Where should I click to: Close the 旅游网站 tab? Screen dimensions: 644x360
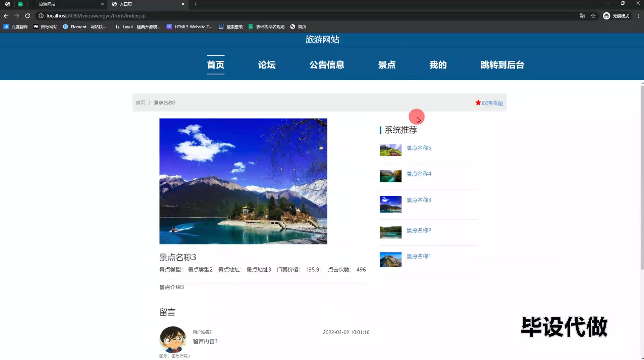tap(102, 4)
